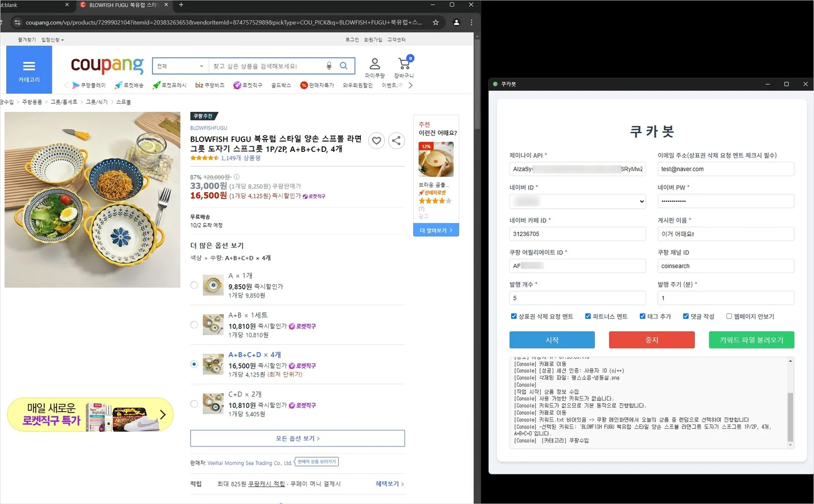
Task: Open a new Chrome tab with plus
Action: [181, 5]
